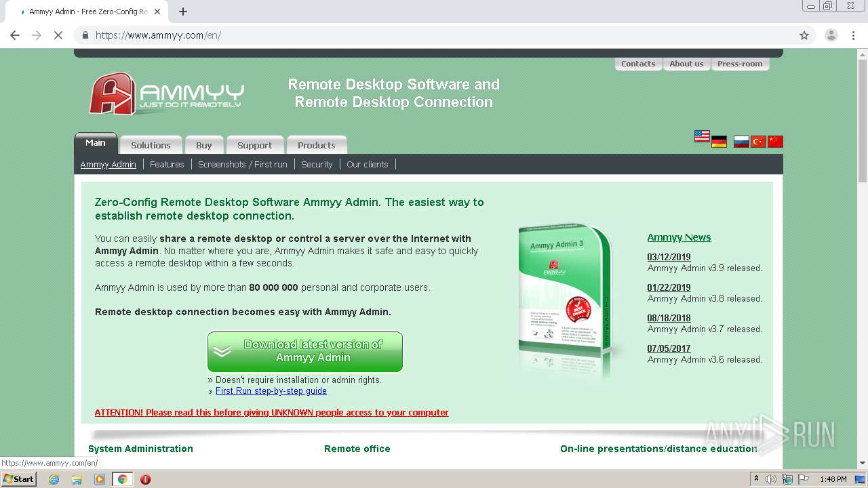
Task: Click the About us button
Action: [686, 64]
